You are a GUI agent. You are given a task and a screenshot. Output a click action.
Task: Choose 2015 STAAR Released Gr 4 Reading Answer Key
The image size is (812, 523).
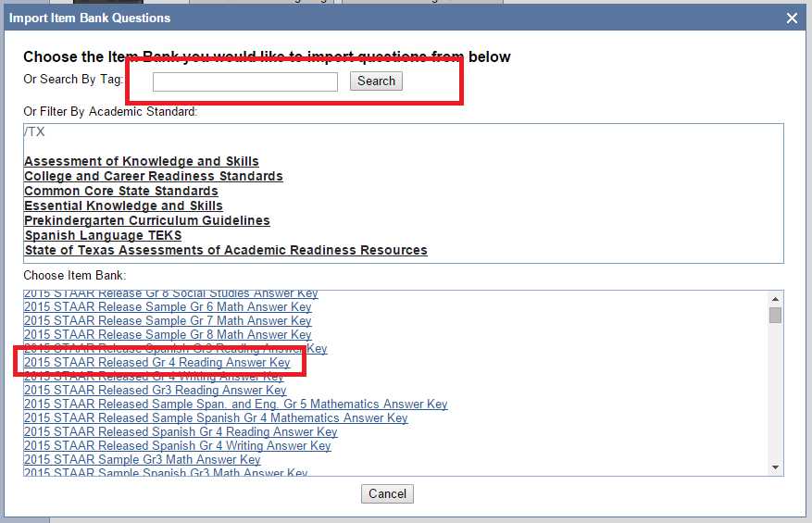[156, 363]
